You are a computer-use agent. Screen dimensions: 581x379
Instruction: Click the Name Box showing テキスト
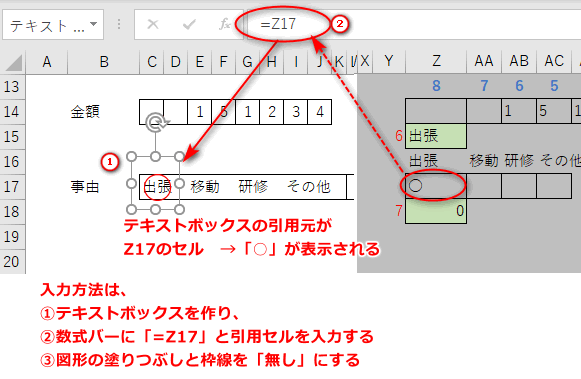53,25
